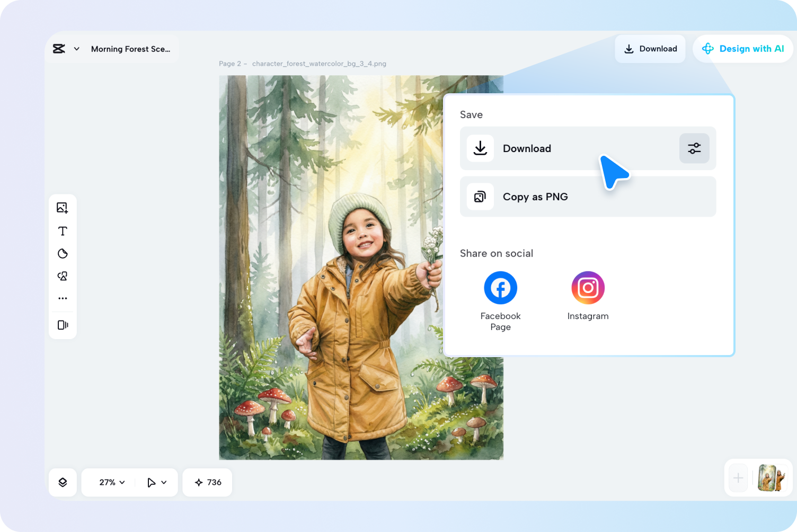Open Design with AI
The height and width of the screenshot is (532, 797).
742,49
